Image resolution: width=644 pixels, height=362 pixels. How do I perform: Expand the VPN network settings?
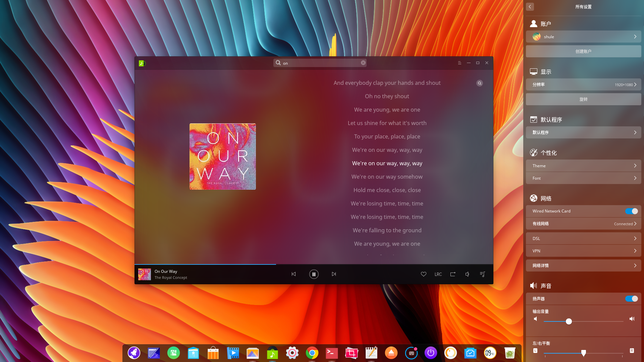(x=583, y=251)
